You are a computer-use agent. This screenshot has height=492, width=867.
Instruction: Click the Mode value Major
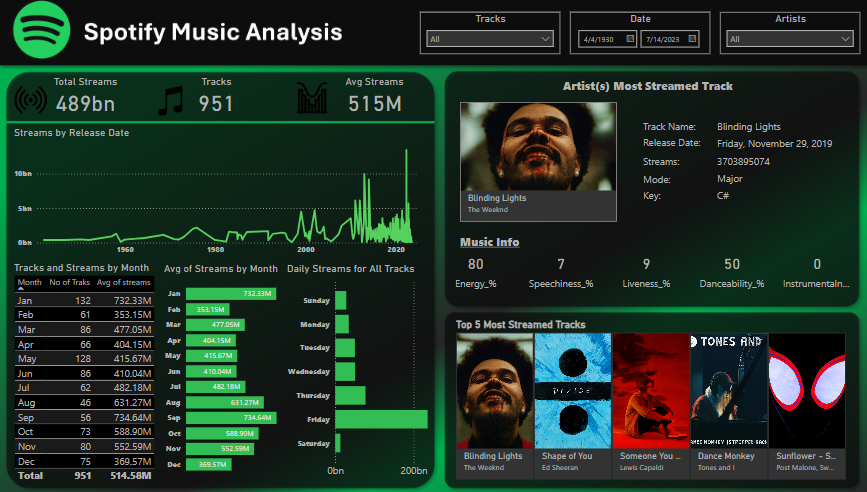point(729,179)
